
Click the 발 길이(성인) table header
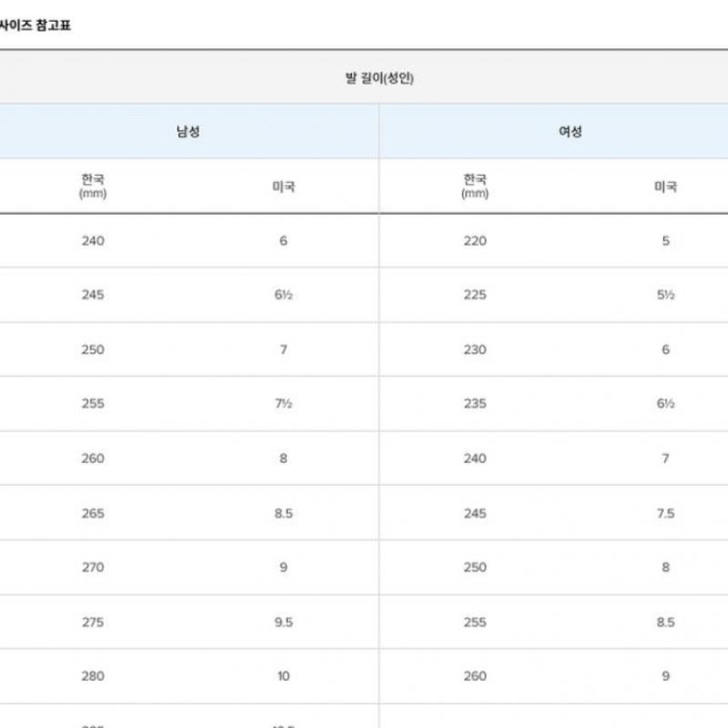pyautogui.click(x=379, y=78)
